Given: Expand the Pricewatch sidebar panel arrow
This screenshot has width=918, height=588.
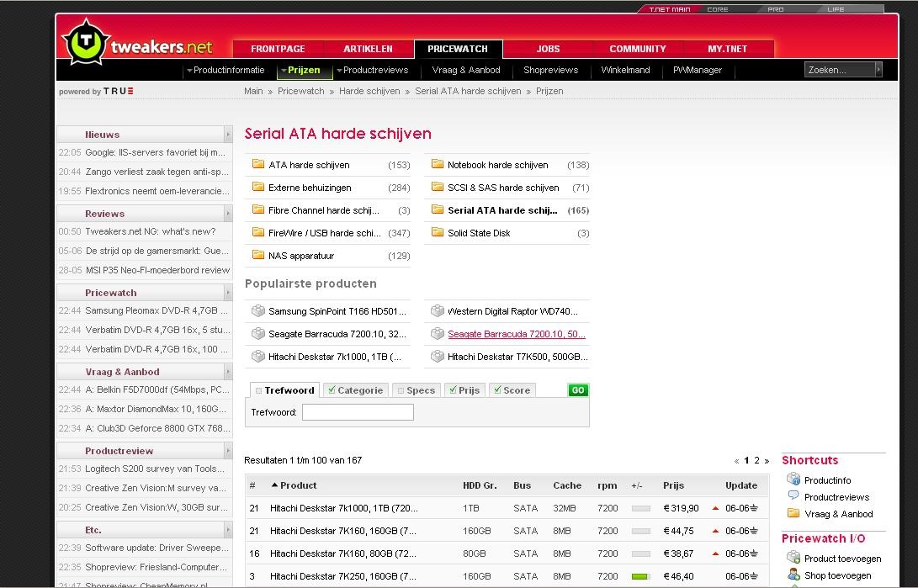Looking at the screenshot, I should [228, 292].
